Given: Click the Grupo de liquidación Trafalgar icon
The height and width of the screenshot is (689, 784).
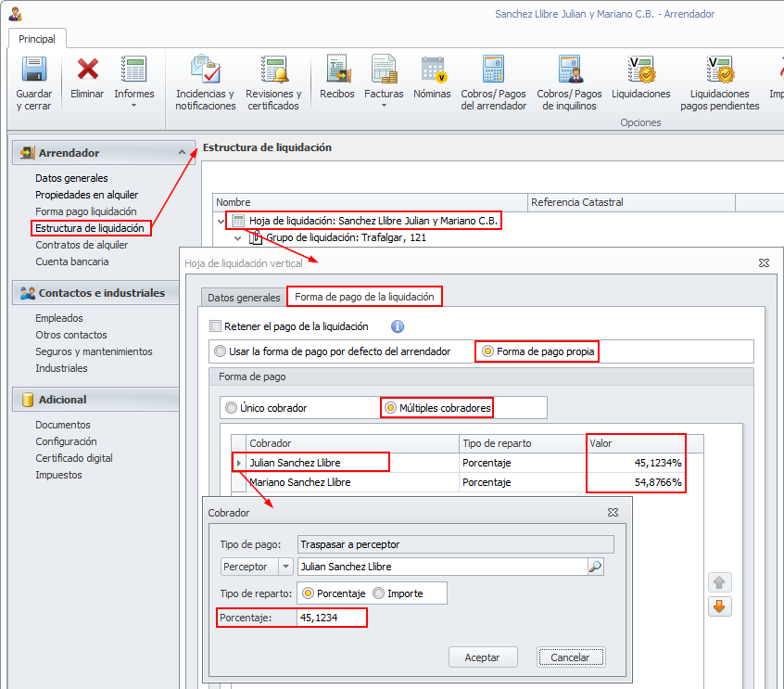Looking at the screenshot, I should 256,237.
